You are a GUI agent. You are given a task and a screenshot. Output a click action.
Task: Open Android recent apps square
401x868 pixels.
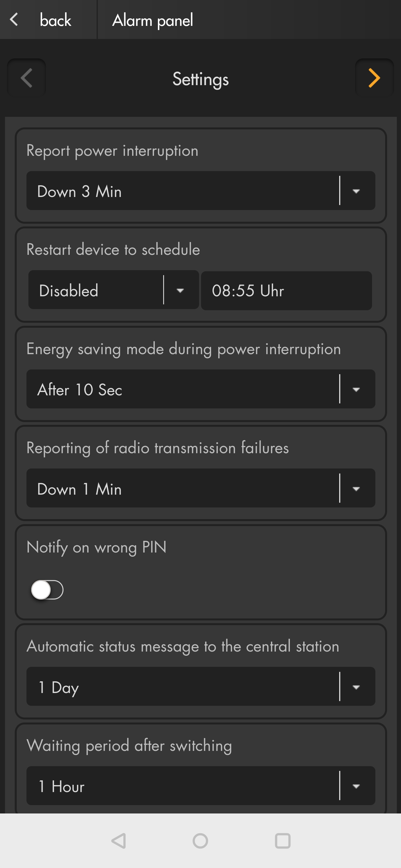pyautogui.click(x=282, y=841)
